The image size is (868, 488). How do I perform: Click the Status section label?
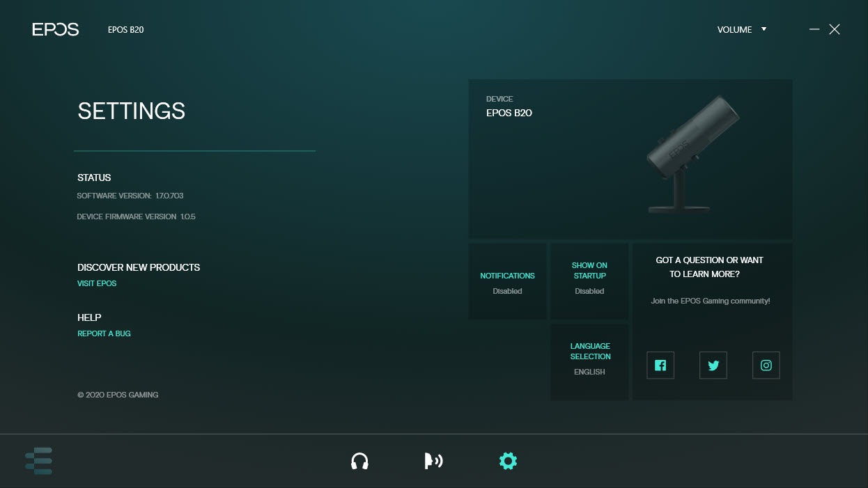point(94,178)
